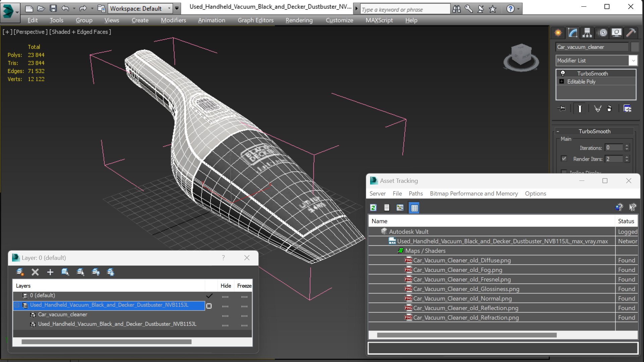Open the Rendering menu

click(x=299, y=20)
